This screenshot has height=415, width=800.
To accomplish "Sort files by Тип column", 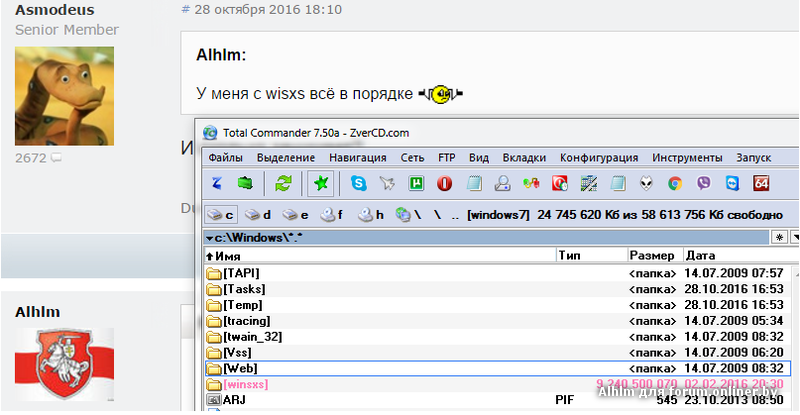I will coord(592,255).
